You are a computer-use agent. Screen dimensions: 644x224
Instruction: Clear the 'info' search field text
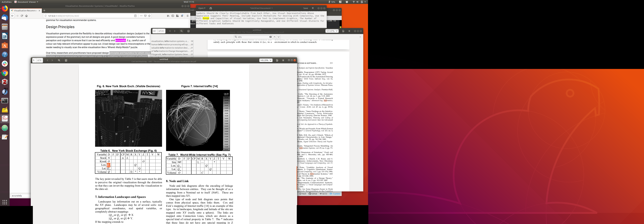click(x=270, y=37)
